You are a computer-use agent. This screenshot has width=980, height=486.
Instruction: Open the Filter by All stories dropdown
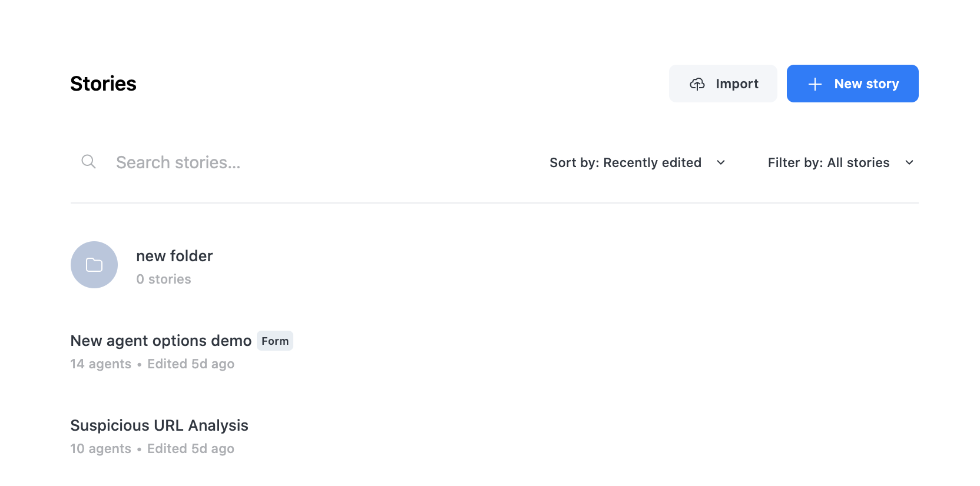841,162
